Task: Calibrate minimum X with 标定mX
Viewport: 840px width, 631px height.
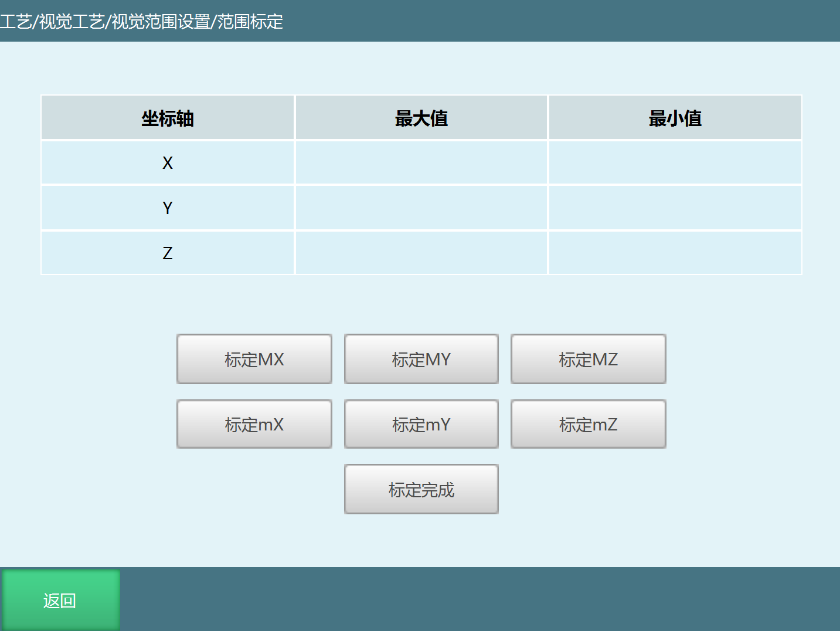Action: (254, 424)
